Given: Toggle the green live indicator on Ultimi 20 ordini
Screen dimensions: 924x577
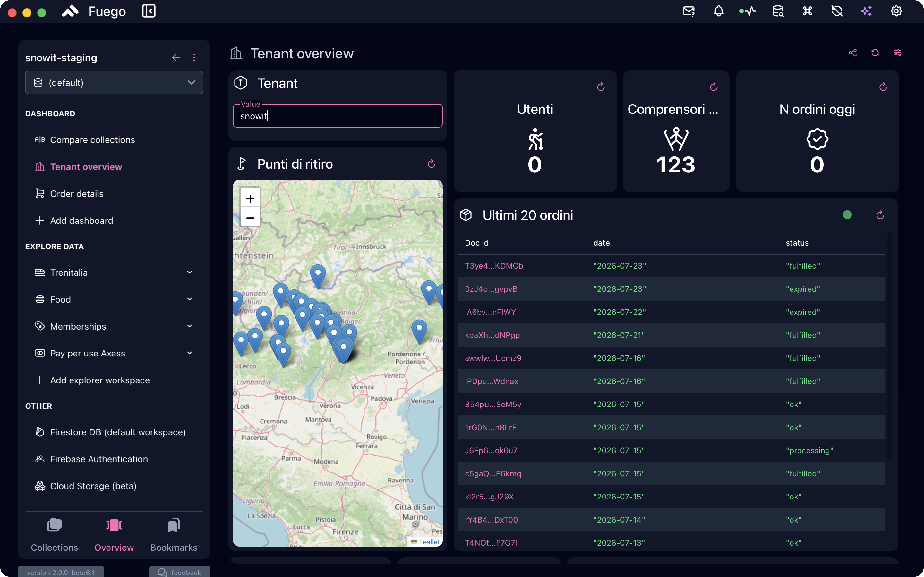Looking at the screenshot, I should click(x=847, y=215).
